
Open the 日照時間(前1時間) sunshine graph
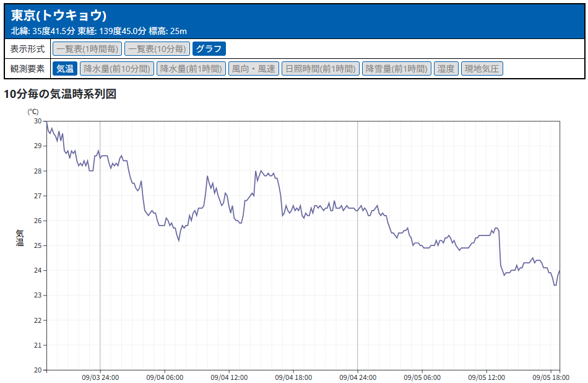coord(321,69)
